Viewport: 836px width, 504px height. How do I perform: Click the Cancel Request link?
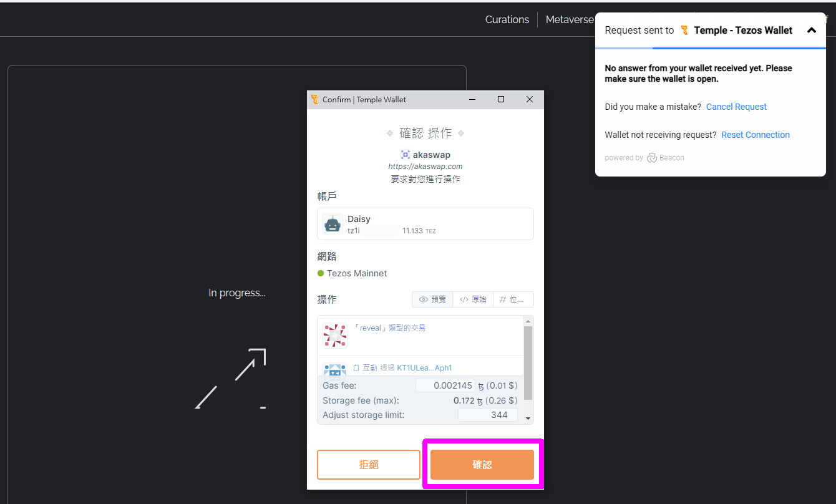736,107
